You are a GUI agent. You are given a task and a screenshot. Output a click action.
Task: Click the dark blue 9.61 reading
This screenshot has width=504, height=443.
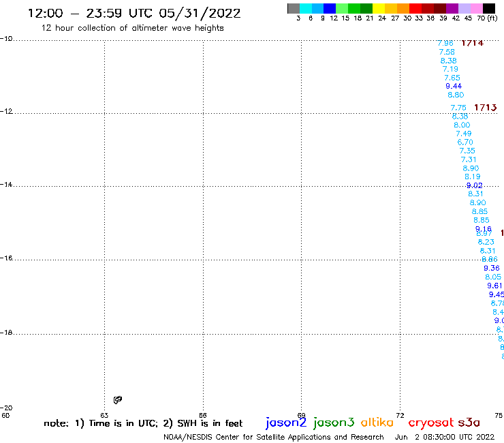(x=494, y=286)
